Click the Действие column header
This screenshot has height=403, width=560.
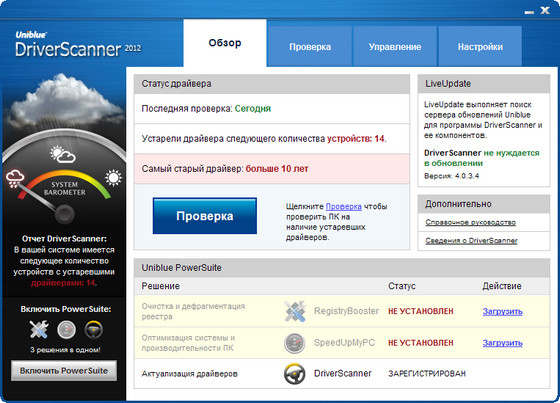click(x=502, y=286)
